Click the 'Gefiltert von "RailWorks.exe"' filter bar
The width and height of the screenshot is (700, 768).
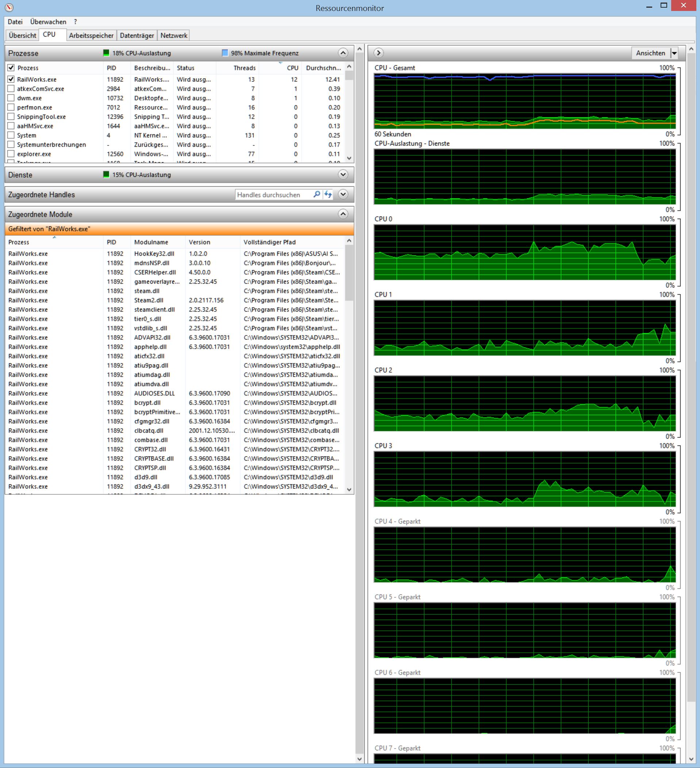click(x=179, y=229)
